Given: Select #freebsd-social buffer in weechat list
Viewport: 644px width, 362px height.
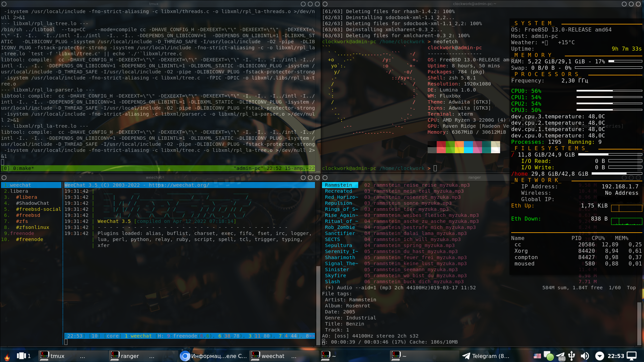Looking at the screenshot, I should click(38, 209).
